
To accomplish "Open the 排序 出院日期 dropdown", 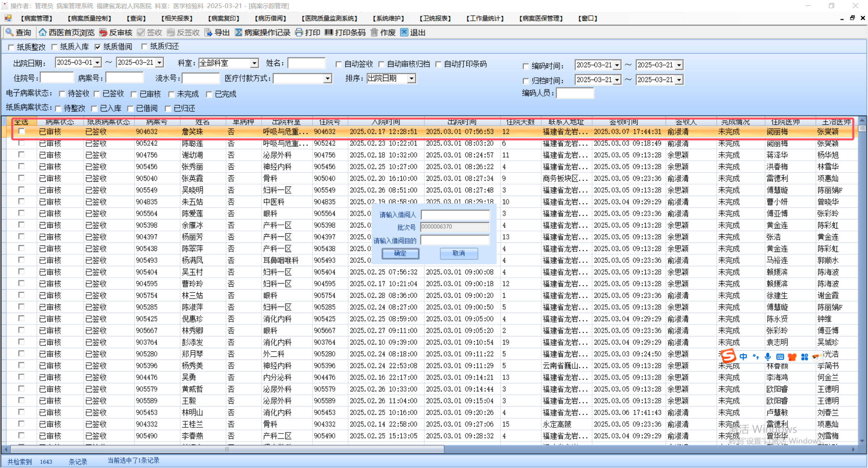I will (411, 79).
